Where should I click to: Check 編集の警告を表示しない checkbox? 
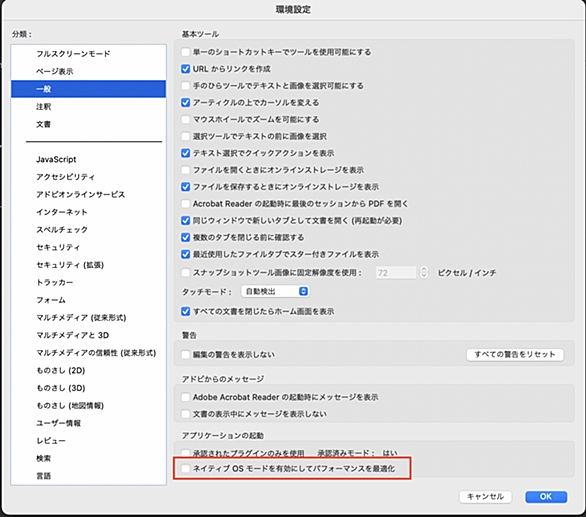(x=185, y=354)
